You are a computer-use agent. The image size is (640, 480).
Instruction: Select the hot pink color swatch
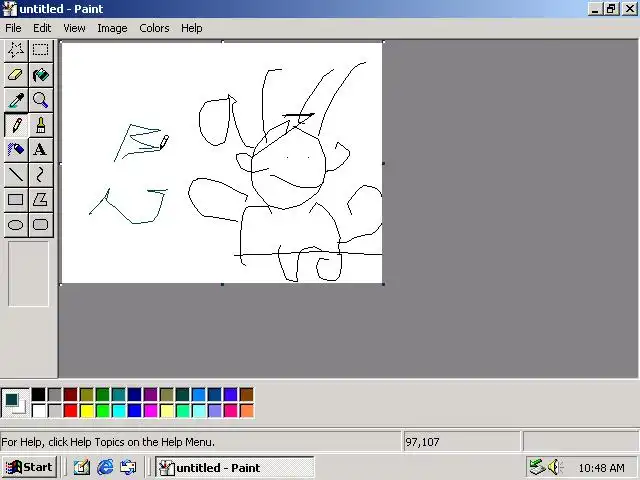(x=231, y=411)
